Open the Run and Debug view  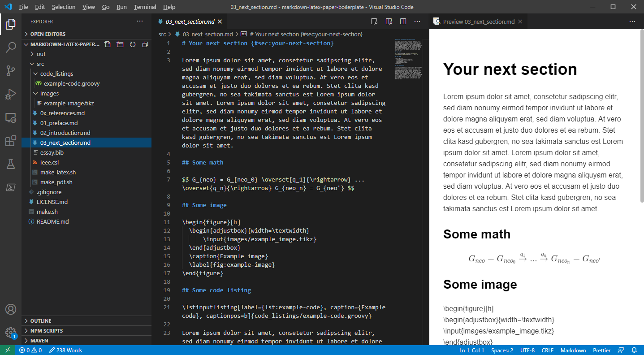pyautogui.click(x=11, y=94)
